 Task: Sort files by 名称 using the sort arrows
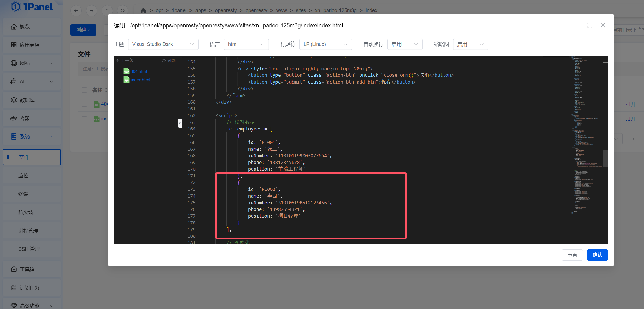click(106, 90)
